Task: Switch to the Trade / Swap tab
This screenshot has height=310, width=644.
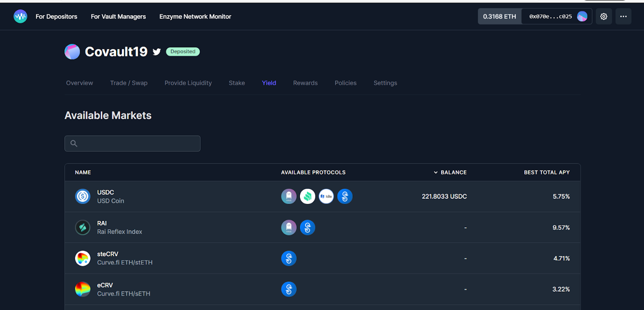Action: point(129,83)
